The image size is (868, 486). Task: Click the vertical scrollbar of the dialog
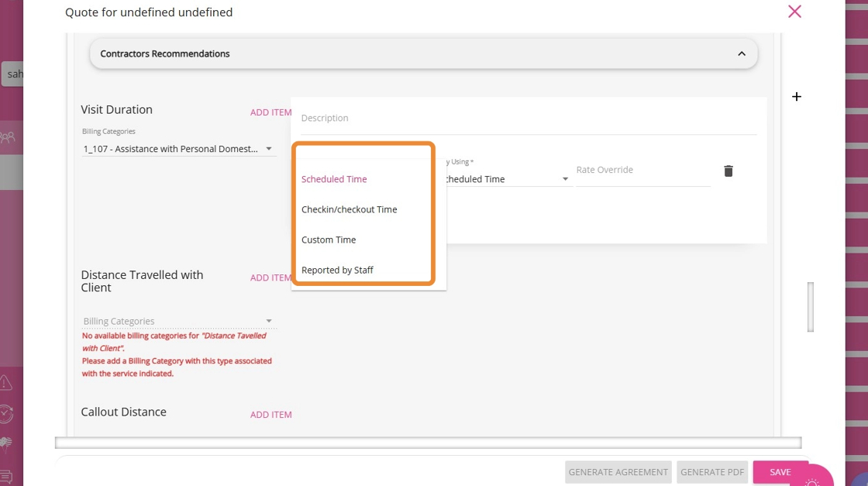pos(811,306)
